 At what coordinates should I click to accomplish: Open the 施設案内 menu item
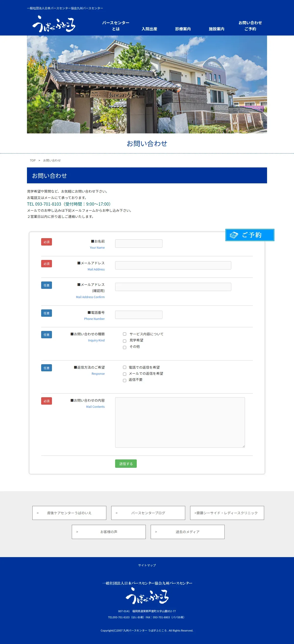click(216, 29)
